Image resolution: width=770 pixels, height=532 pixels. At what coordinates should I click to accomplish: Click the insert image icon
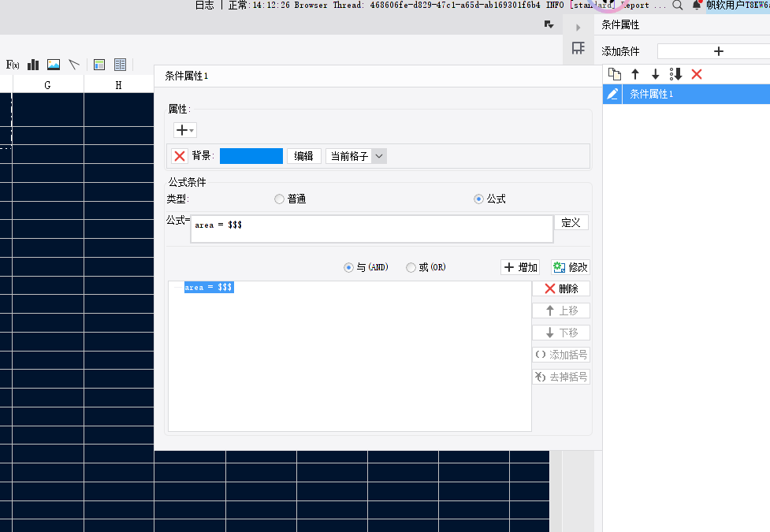coord(54,65)
